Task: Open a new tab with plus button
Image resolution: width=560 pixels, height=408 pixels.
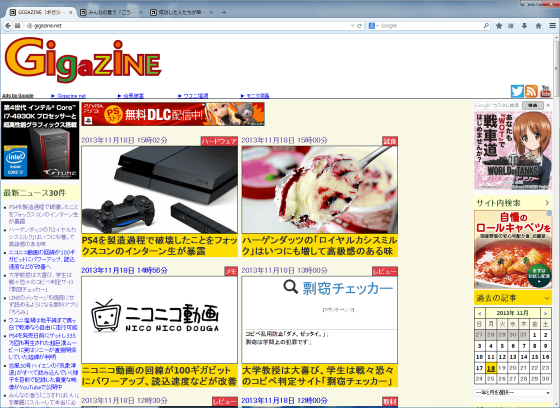Action: [224, 13]
